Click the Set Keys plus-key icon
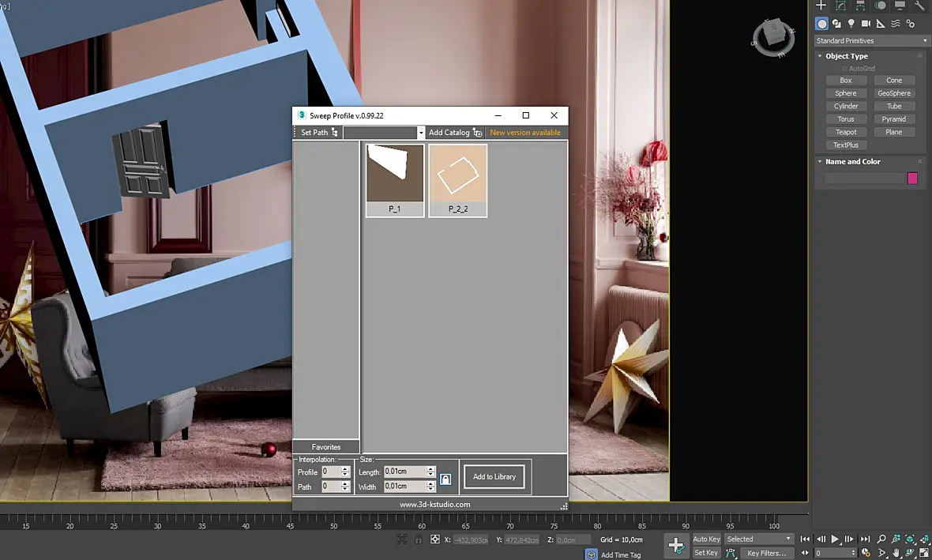 coord(676,545)
